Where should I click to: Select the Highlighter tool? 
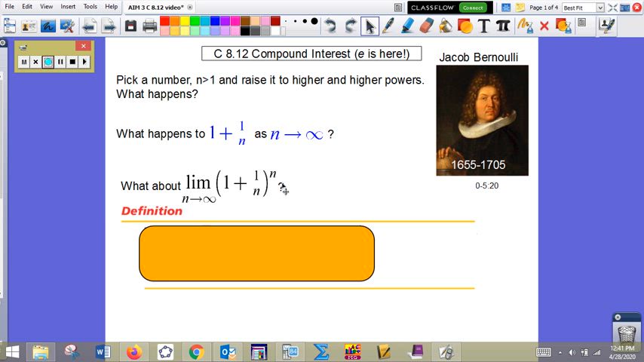(x=407, y=26)
